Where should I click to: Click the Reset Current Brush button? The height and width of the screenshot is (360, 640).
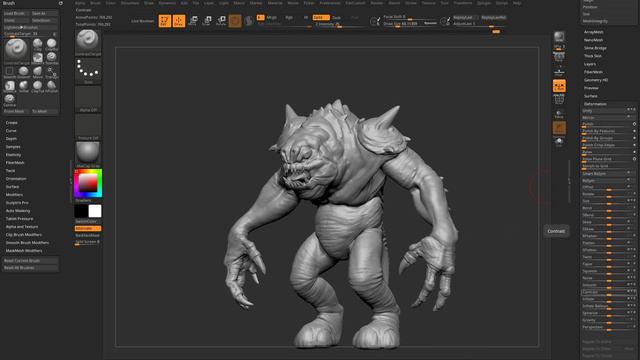click(x=31, y=260)
